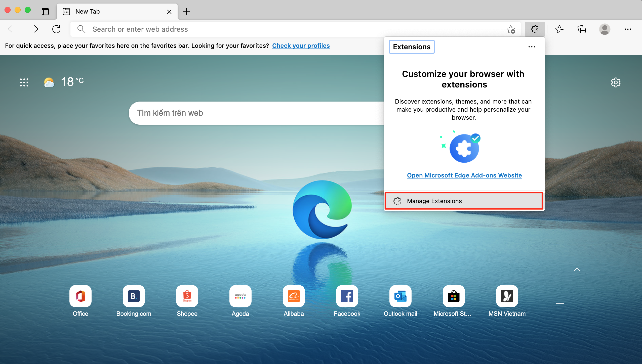Select the New Tab tab

[x=117, y=12]
